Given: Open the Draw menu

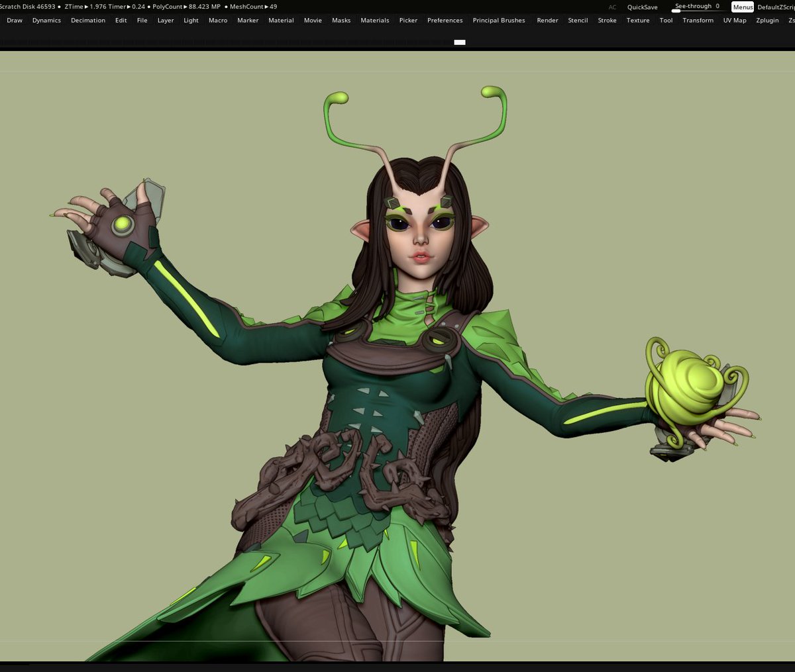Looking at the screenshot, I should [x=15, y=21].
